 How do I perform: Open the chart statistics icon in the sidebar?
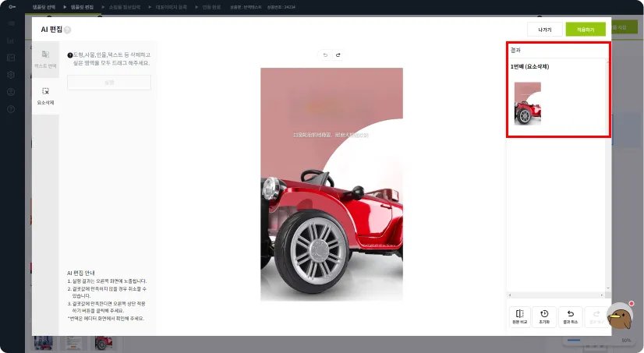[11, 41]
